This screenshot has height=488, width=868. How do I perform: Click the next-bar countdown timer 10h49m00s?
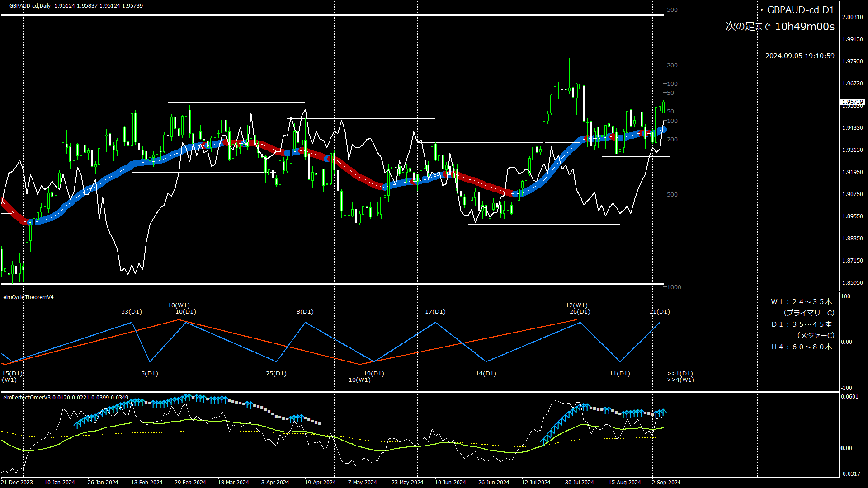[x=804, y=27]
